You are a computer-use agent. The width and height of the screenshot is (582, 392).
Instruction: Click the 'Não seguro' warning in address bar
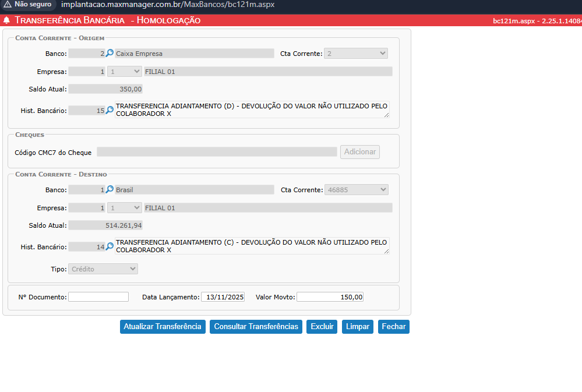(x=28, y=5)
